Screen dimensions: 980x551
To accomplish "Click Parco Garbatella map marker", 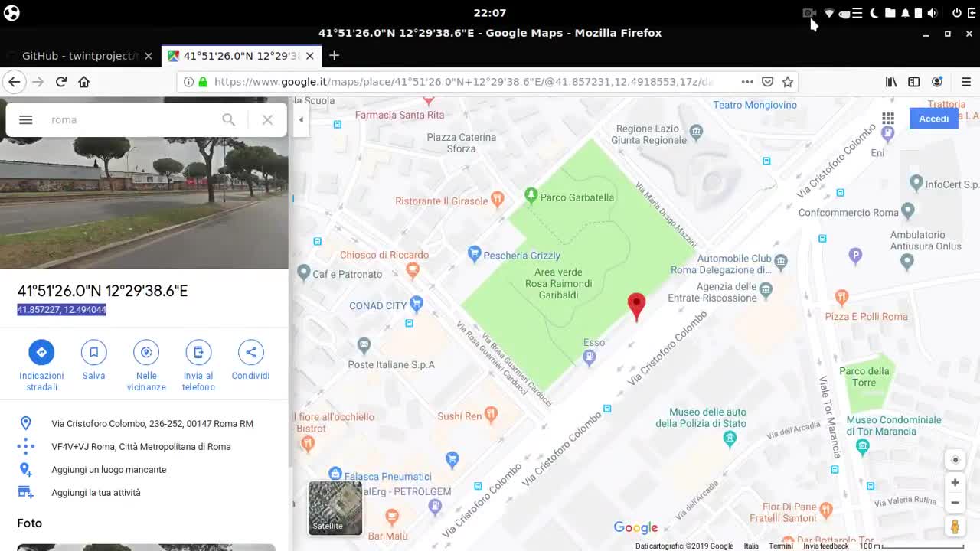I will coord(531,197).
